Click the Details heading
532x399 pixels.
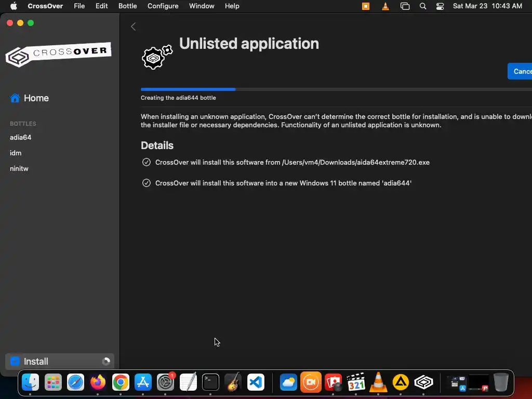coord(157,145)
